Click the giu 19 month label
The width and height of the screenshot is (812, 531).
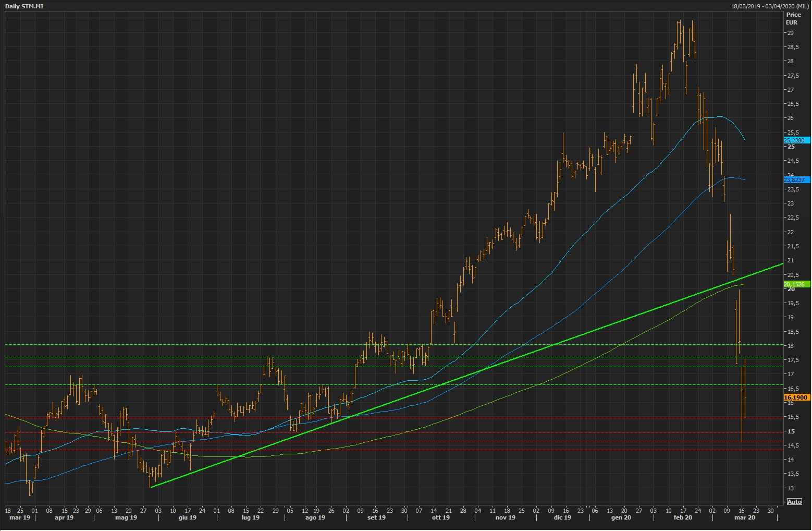pyautogui.click(x=188, y=517)
